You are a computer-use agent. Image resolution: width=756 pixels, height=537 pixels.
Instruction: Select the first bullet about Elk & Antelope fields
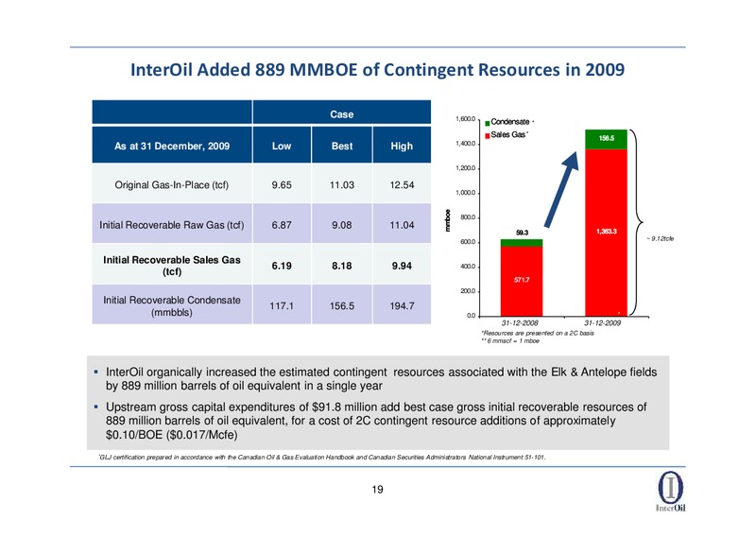pos(381,379)
